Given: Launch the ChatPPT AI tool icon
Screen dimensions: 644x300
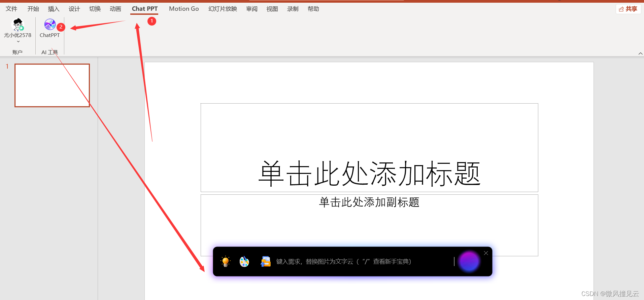Looking at the screenshot, I should click(50, 25).
